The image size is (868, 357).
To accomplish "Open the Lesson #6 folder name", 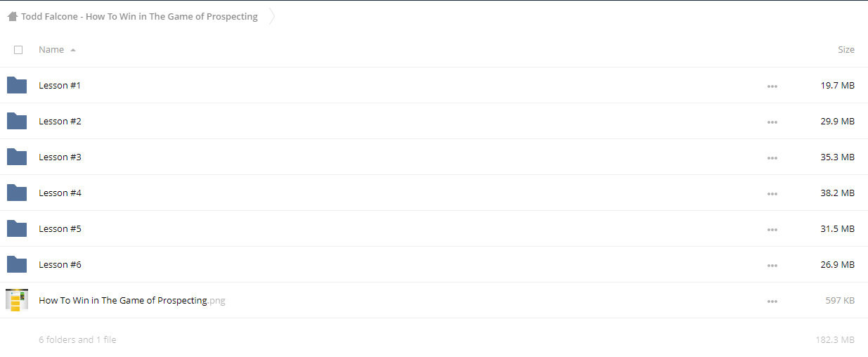I will click(60, 264).
